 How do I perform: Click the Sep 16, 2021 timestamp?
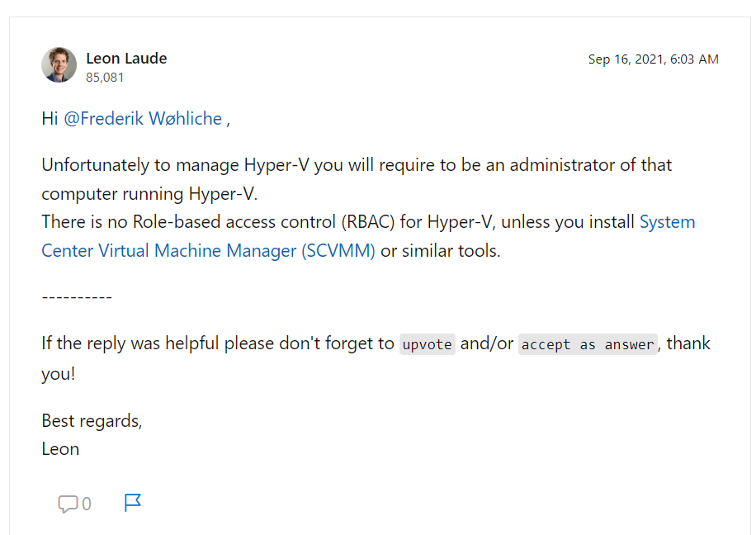[654, 59]
